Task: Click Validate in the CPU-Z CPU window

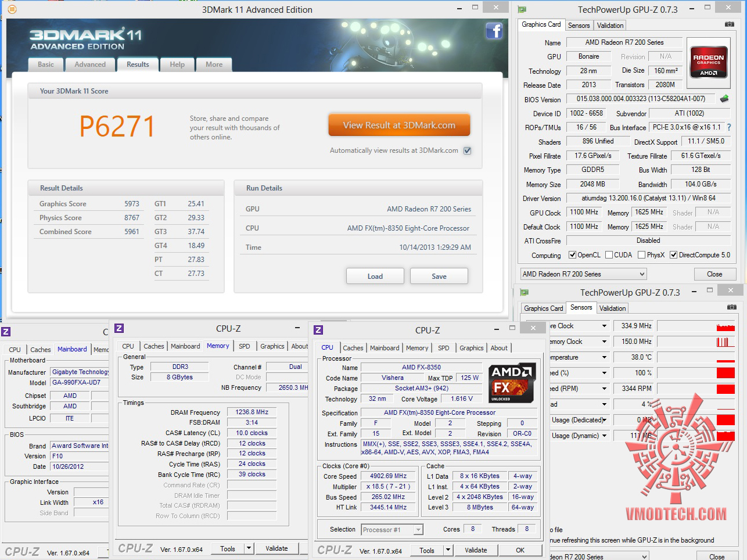Action: [476, 550]
